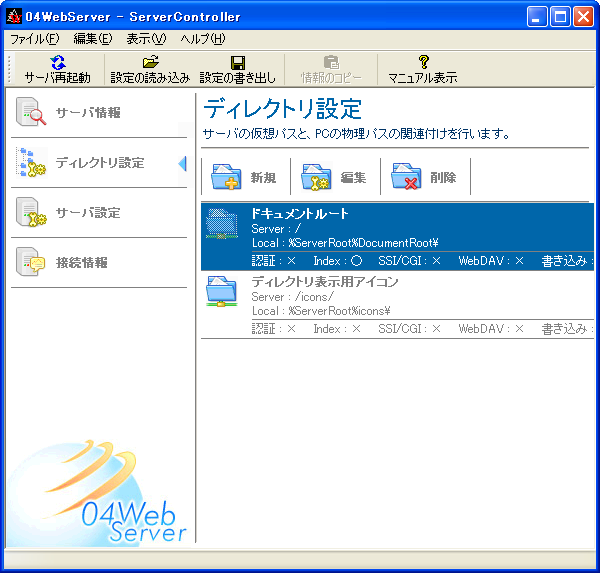The height and width of the screenshot is (573, 600).
Task: Click the 削除 button label
Action: [443, 178]
